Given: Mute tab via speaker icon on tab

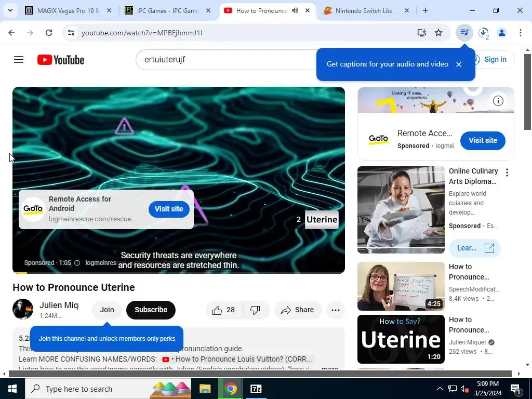Looking at the screenshot, I should coord(295,10).
